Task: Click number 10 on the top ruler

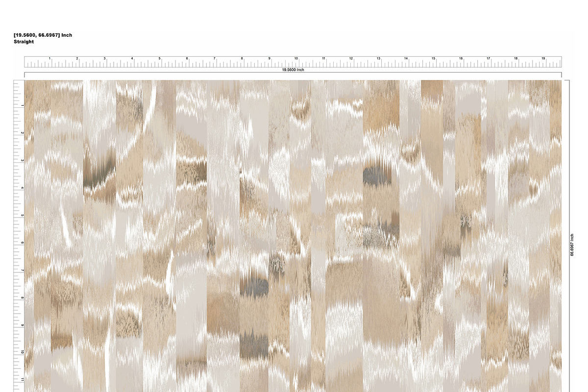Action: click(296, 59)
